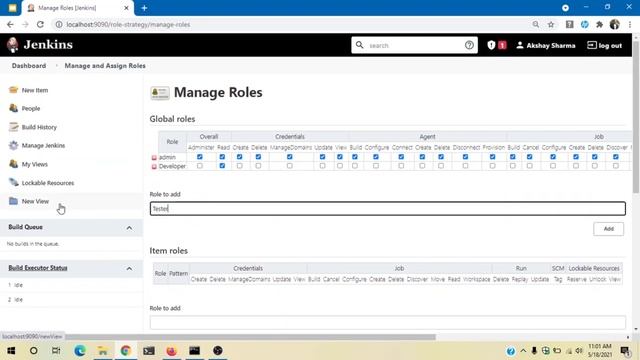Open a new browser tab
The width and height of the screenshot is (640, 360).
[144, 8]
